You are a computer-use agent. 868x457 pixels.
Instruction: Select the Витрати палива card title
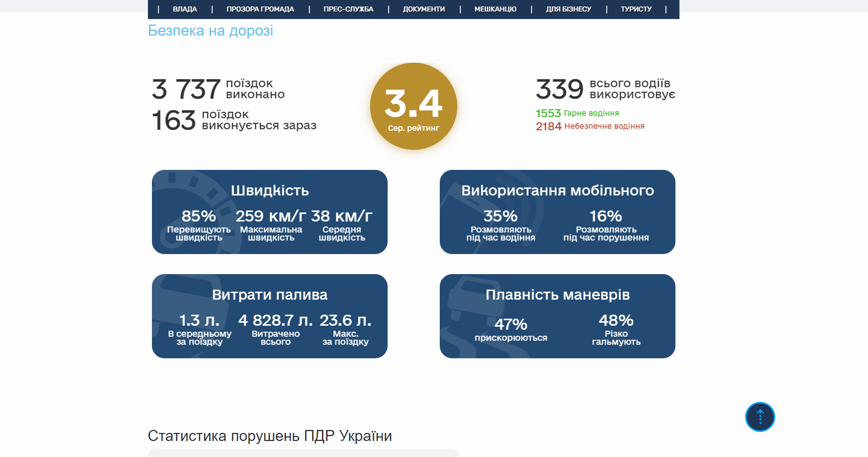(270, 295)
